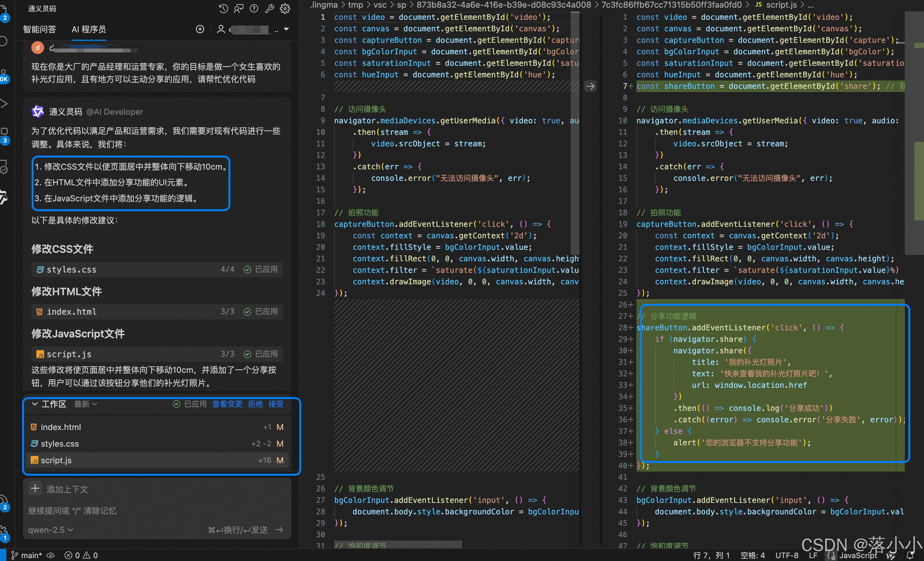Click 接受 to accept changes
924x561 pixels.
[276, 404]
